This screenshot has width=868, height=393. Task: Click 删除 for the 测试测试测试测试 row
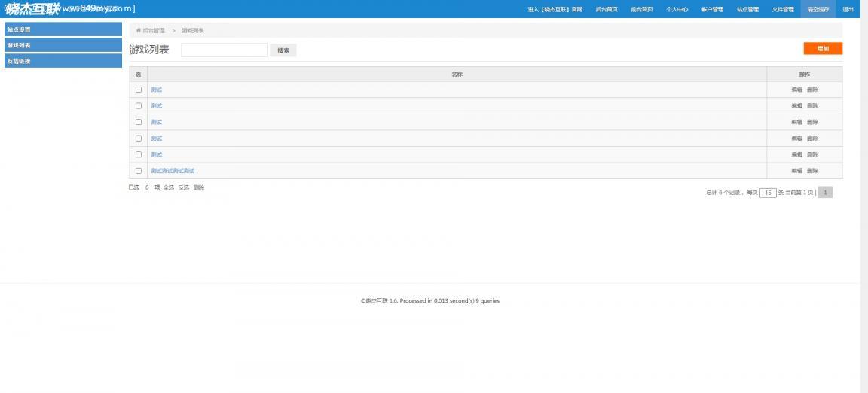tap(812, 170)
